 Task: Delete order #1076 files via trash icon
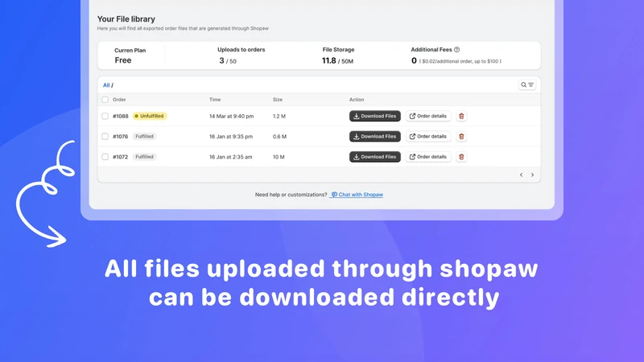[x=461, y=136]
